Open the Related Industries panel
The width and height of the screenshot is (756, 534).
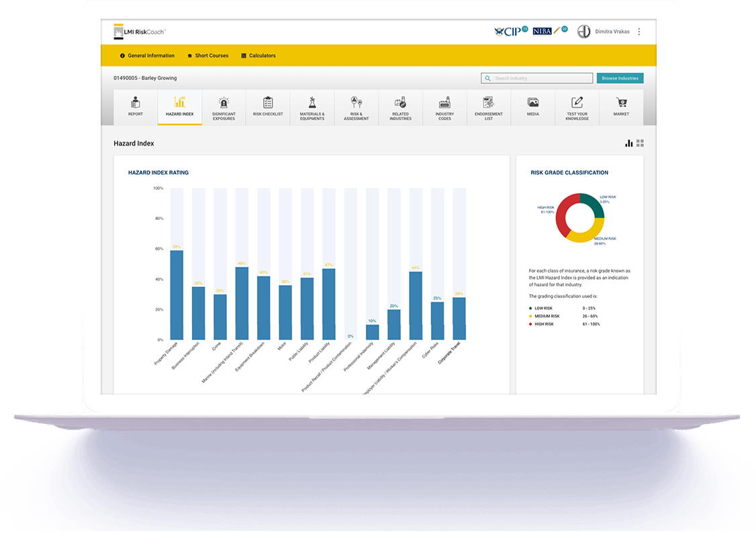400,107
